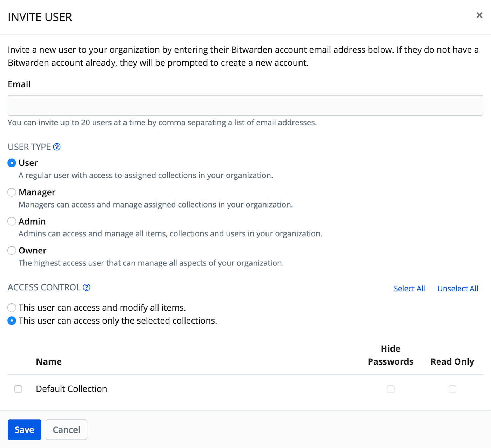Screen dimensions: 491x448
Task: Select the Admin user type
Action: (12, 221)
